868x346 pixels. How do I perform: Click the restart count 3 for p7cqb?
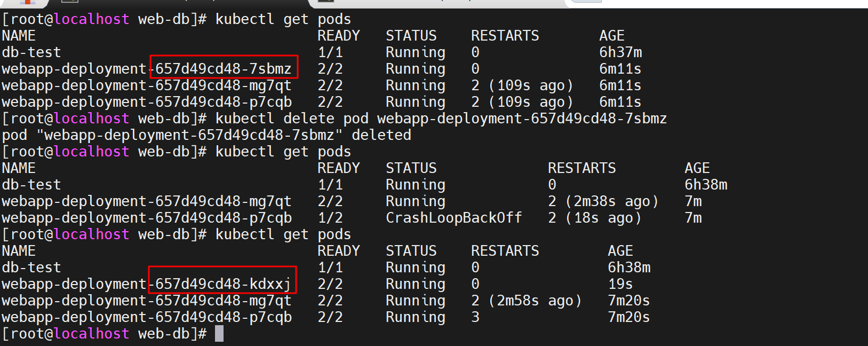pos(475,317)
